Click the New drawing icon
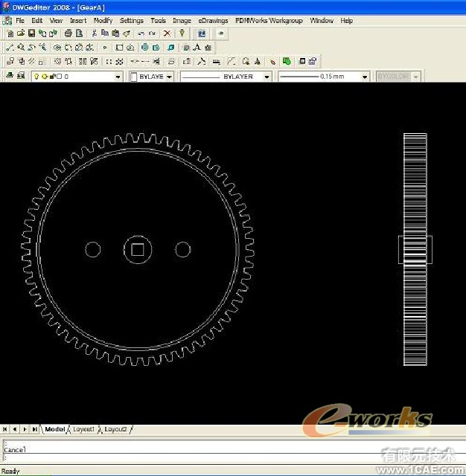The height and width of the screenshot is (476, 466). point(10,33)
